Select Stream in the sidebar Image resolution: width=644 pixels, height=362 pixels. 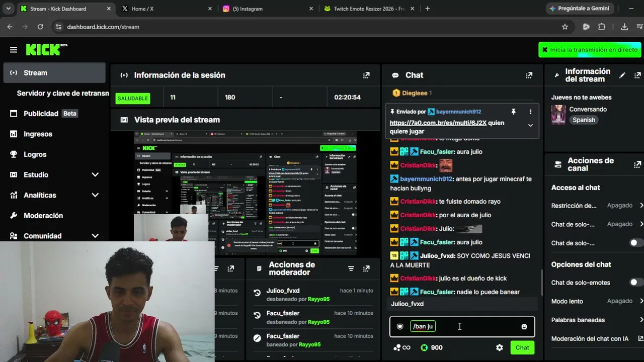[54, 73]
